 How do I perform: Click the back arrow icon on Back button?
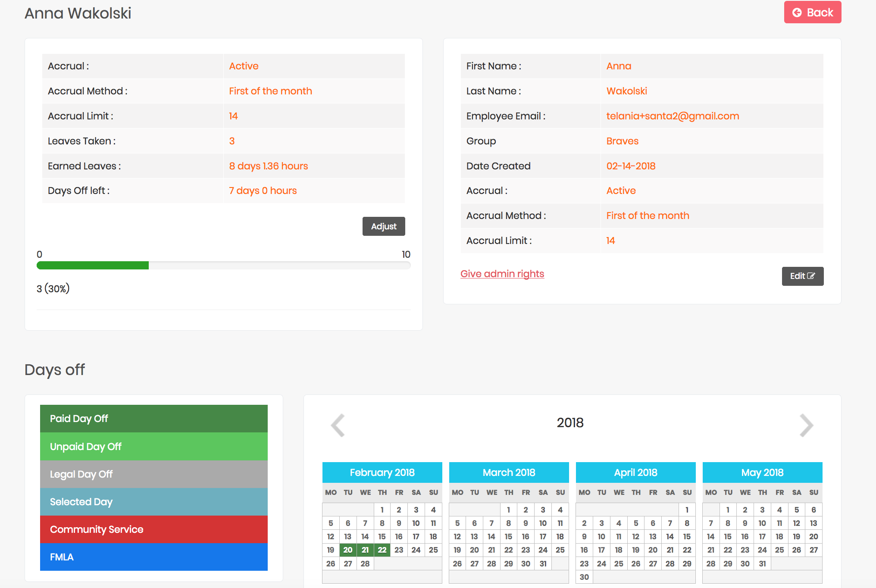(x=797, y=12)
